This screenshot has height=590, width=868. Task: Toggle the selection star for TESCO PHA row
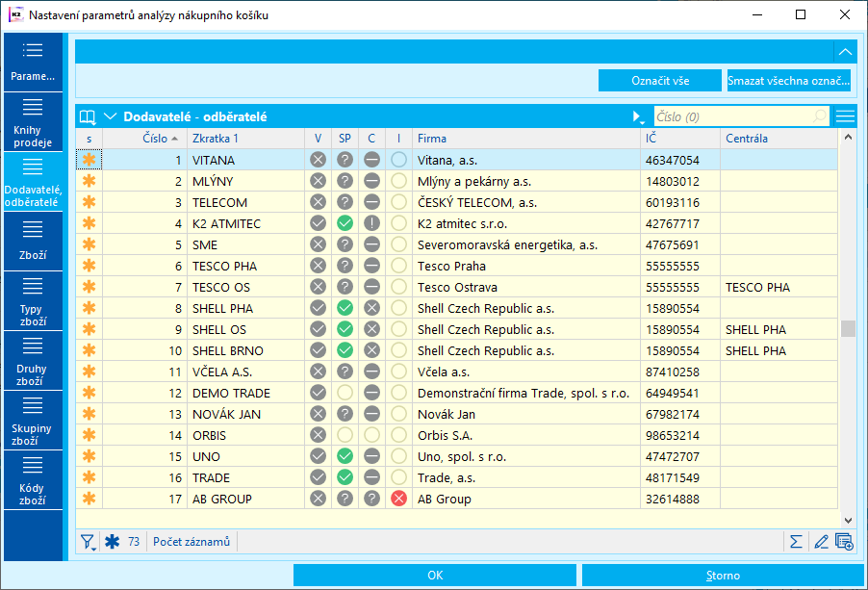tap(89, 266)
